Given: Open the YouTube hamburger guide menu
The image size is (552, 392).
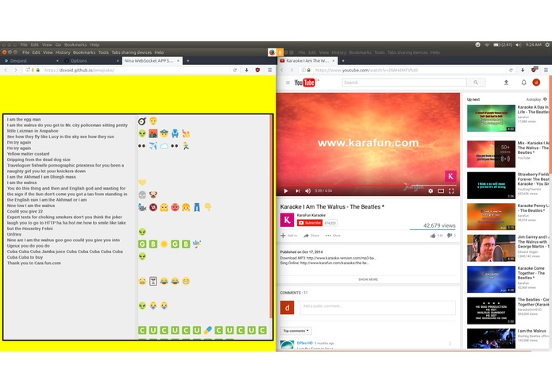Looking at the screenshot, I should point(288,83).
